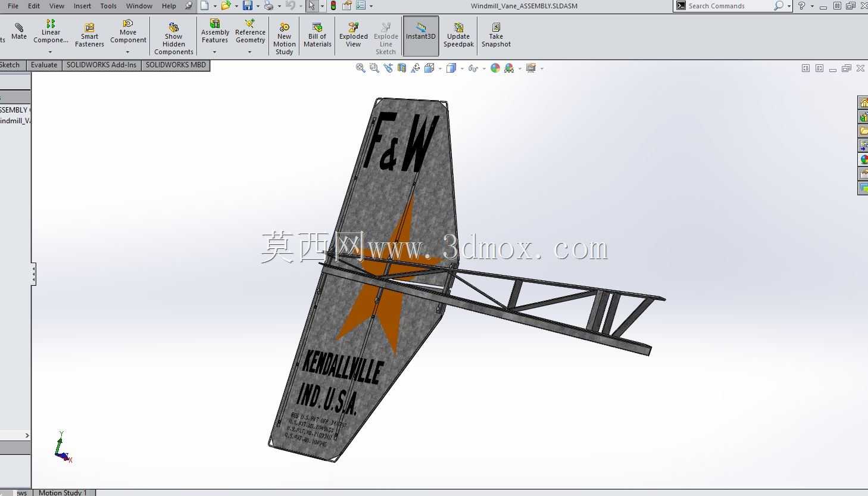Click the Search Commands input field
868x496 pixels.
(x=729, y=6)
